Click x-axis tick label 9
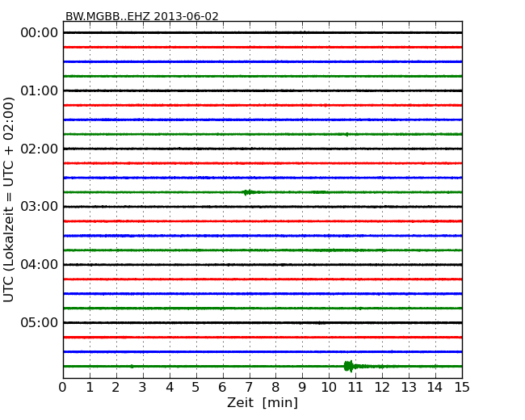 click(x=302, y=388)
